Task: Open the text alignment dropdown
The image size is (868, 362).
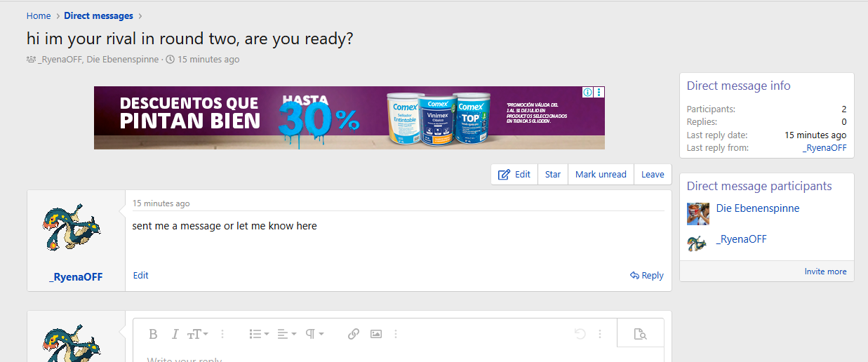Action: (286, 334)
